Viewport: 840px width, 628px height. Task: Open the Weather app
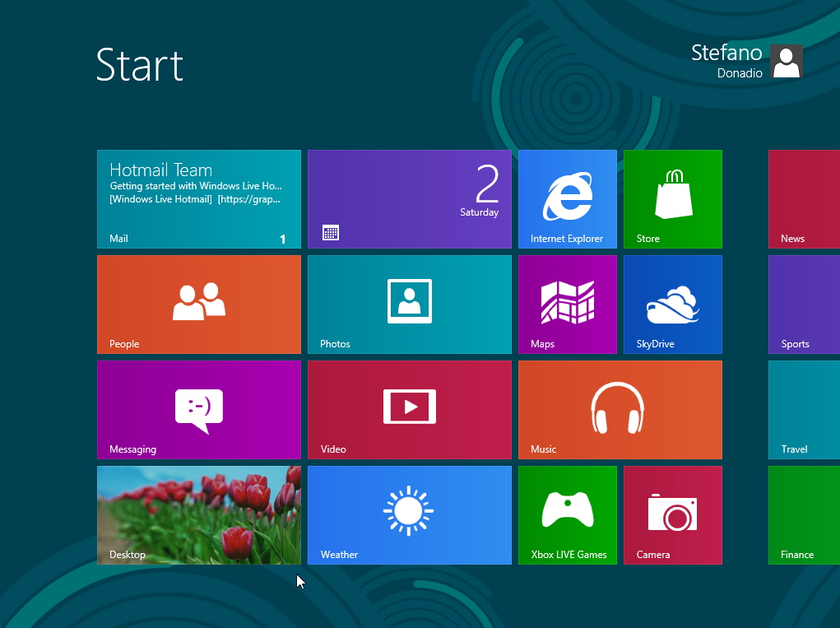pyautogui.click(x=409, y=514)
